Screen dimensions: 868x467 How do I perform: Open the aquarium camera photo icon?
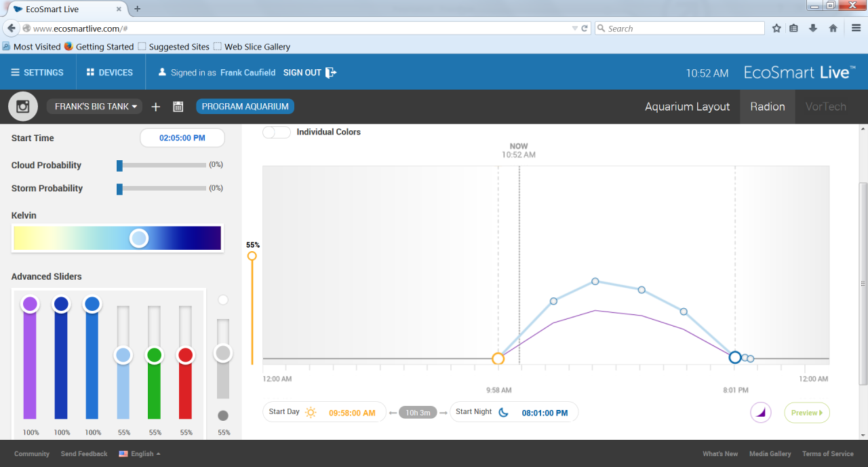(x=23, y=107)
